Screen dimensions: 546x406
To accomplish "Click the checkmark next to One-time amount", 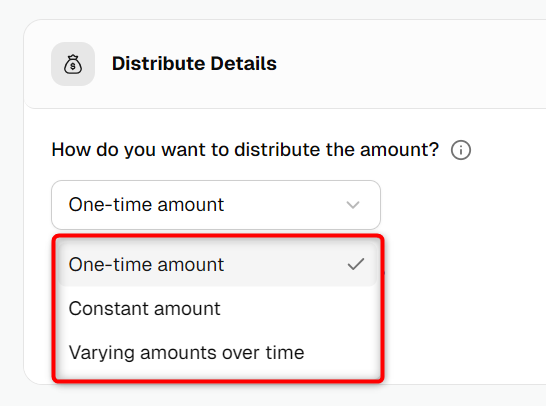I will [x=356, y=264].
